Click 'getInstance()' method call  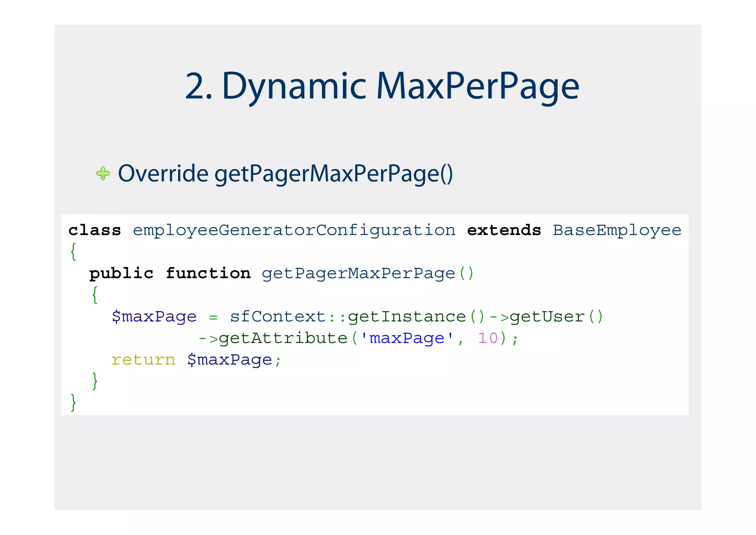pyautogui.click(x=416, y=317)
